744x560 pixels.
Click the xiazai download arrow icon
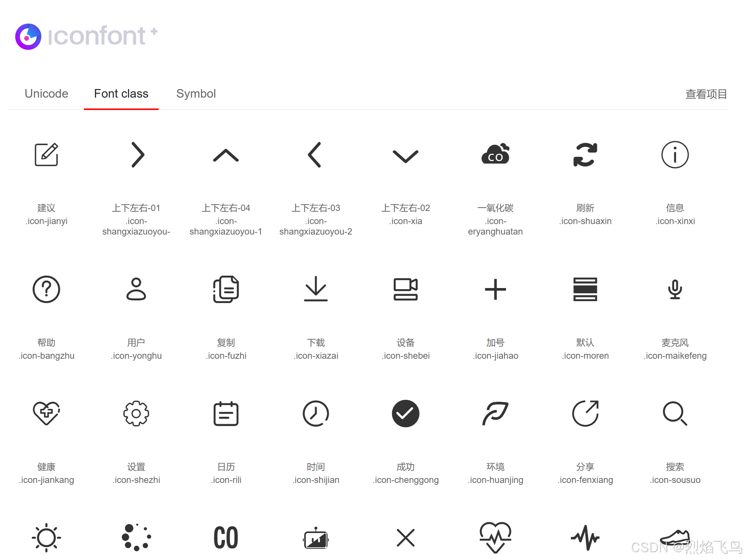[316, 289]
